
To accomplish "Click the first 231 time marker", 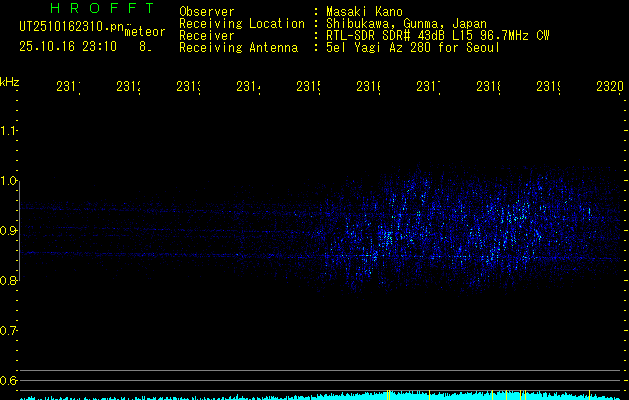I will click(68, 88).
